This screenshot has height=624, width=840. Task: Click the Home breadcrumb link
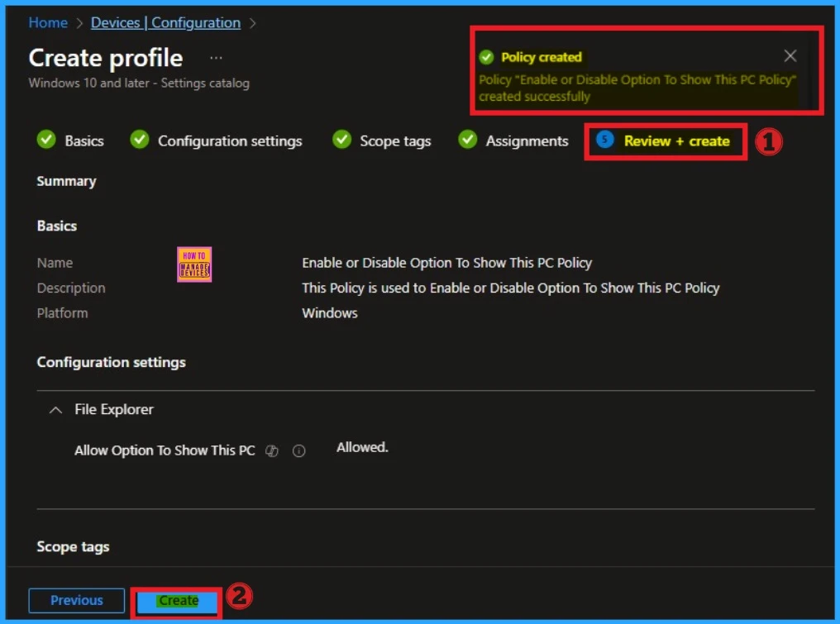point(48,22)
